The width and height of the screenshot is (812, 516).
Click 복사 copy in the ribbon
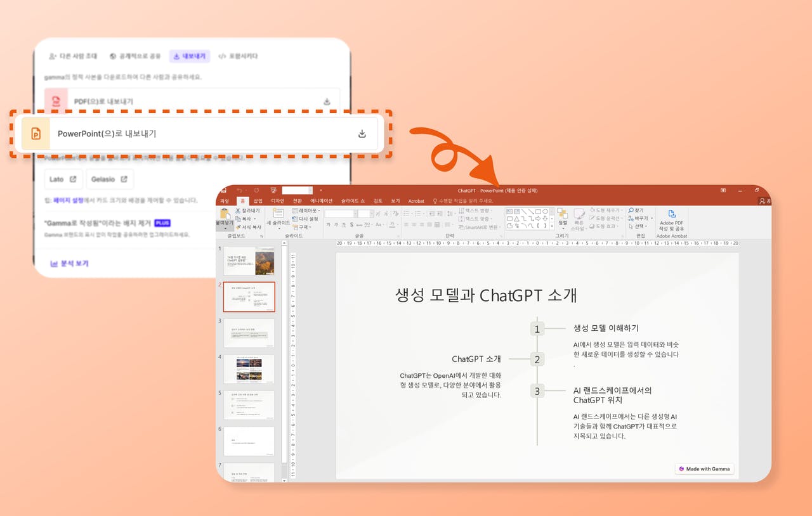tap(245, 219)
